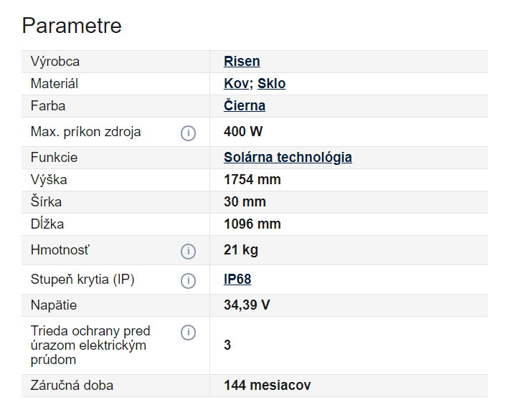
Task: Click the Výrobca row label
Action: (x=55, y=62)
